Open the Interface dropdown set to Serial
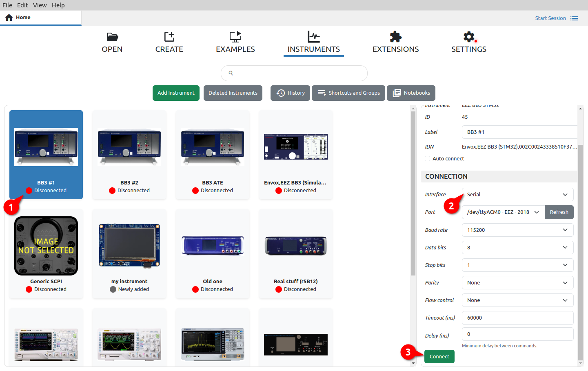This screenshot has height=371, width=588. click(518, 195)
